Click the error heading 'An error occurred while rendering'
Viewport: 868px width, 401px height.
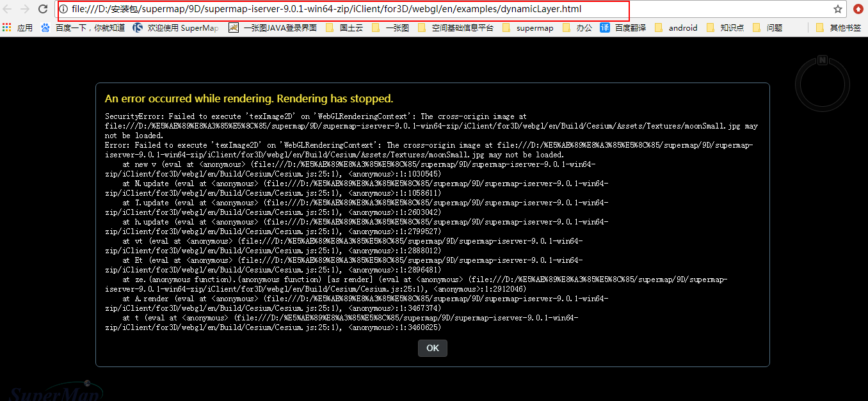[249, 98]
